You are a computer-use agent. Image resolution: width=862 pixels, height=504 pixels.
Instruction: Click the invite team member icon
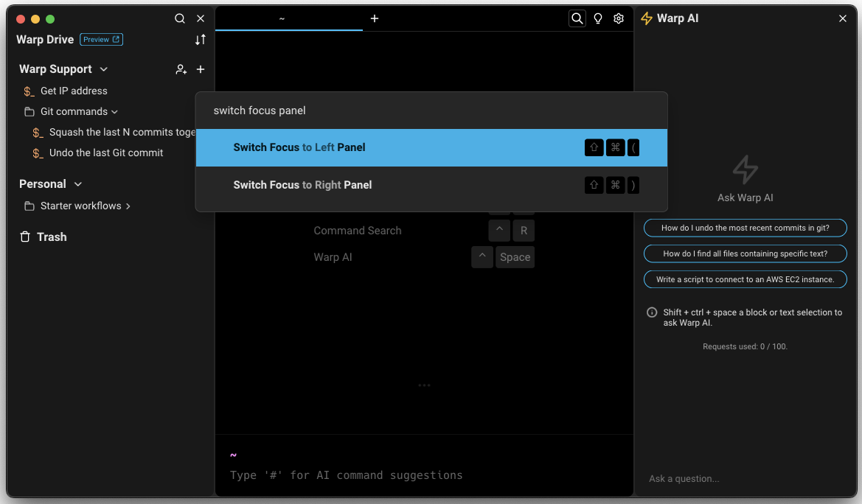pyautogui.click(x=181, y=69)
